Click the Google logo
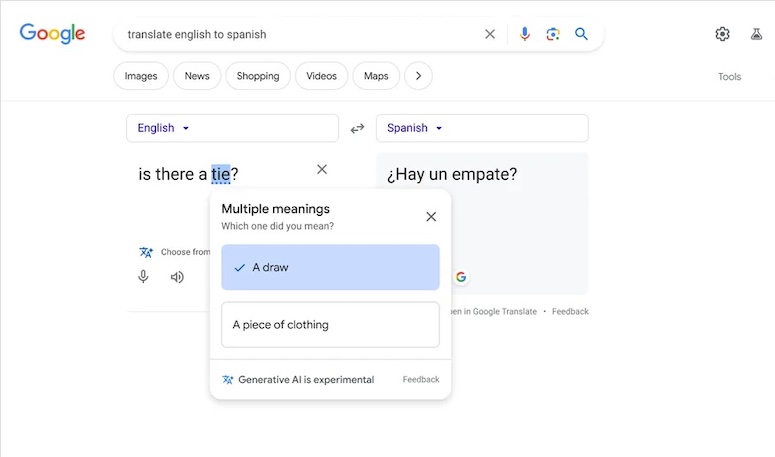The width and height of the screenshot is (775, 457). (x=52, y=34)
